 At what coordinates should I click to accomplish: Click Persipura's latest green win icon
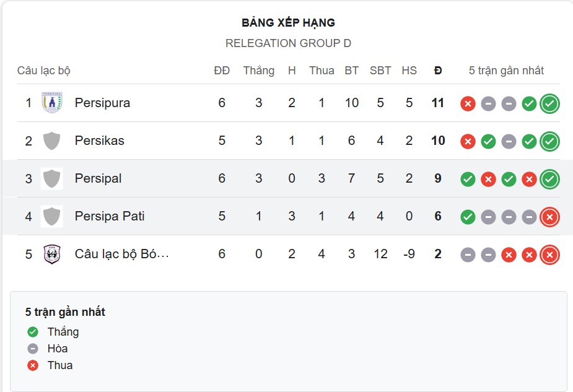coord(549,103)
